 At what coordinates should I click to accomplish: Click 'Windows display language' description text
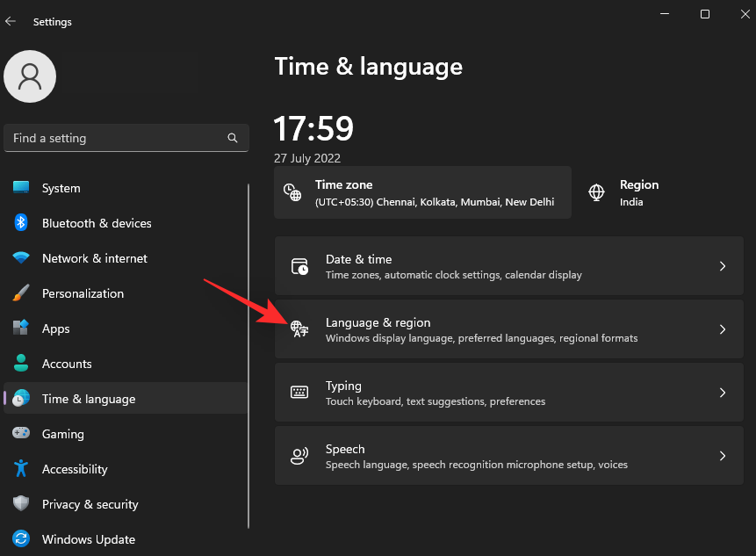[482, 338]
